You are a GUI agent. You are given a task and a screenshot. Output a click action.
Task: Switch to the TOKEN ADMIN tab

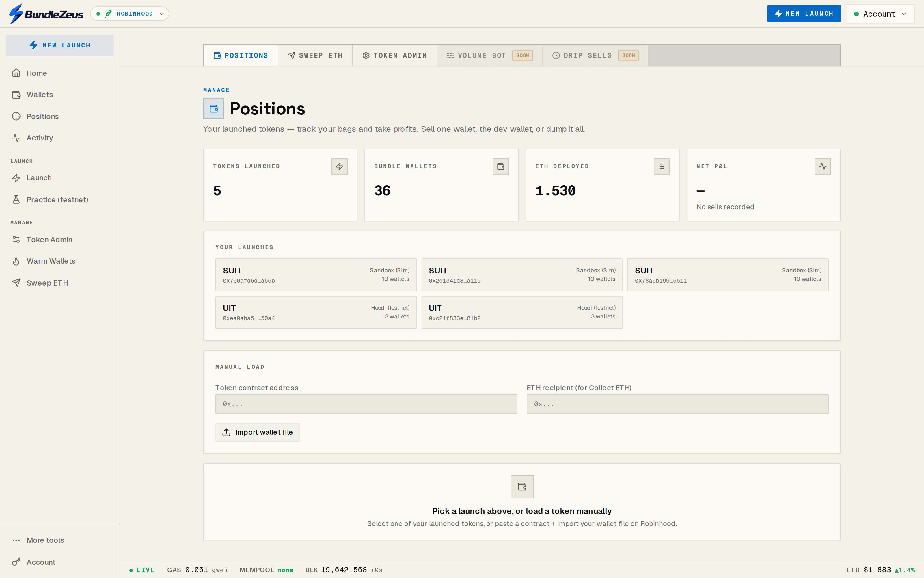point(395,55)
